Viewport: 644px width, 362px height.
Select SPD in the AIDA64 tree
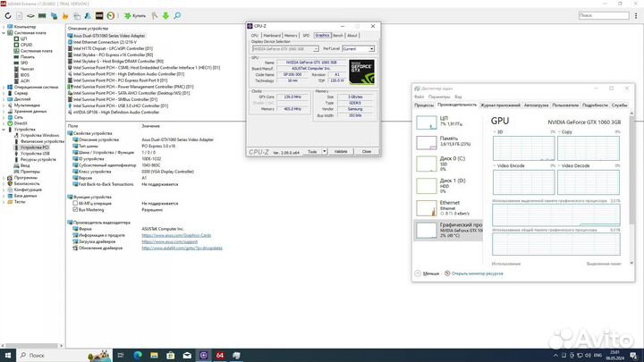24,63
